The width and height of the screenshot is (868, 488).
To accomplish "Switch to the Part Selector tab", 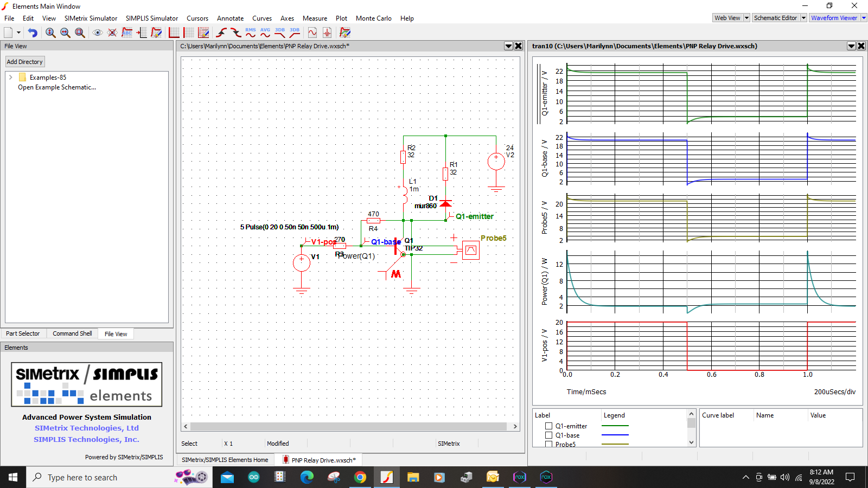I will point(23,333).
